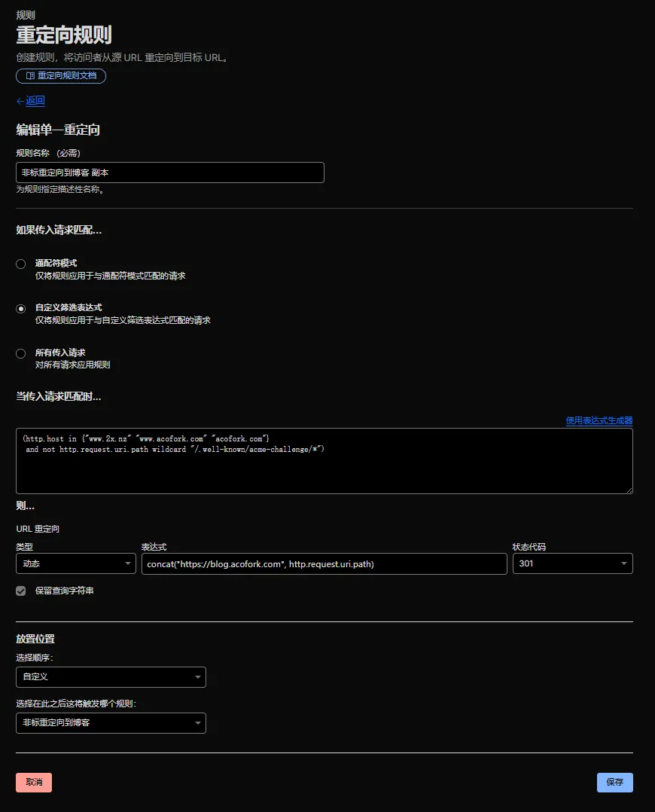Toggle the 保留查询字符串 checkbox
655x812 pixels.
coord(21,591)
